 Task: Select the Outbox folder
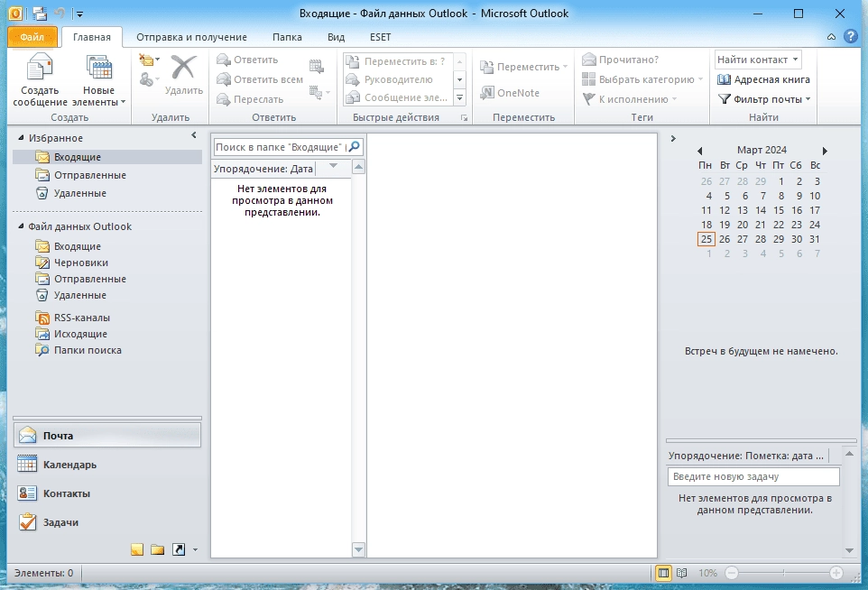point(80,335)
